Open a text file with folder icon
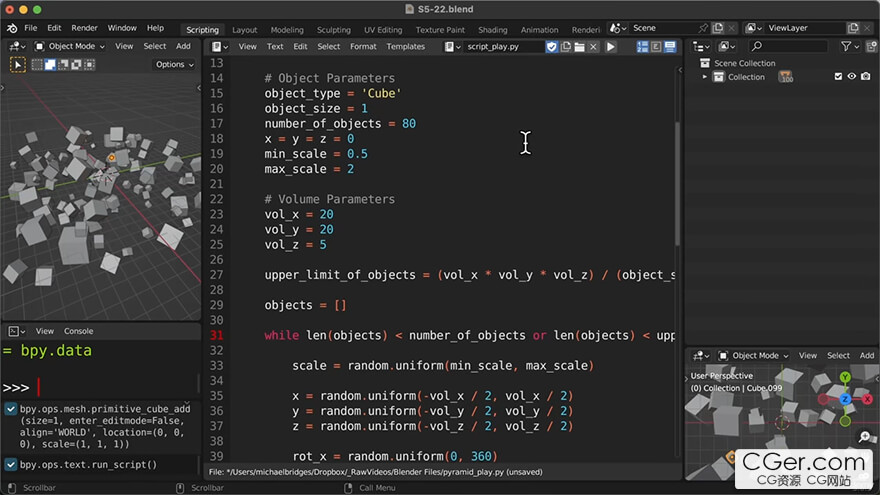Image resolution: width=880 pixels, height=495 pixels. [580, 47]
